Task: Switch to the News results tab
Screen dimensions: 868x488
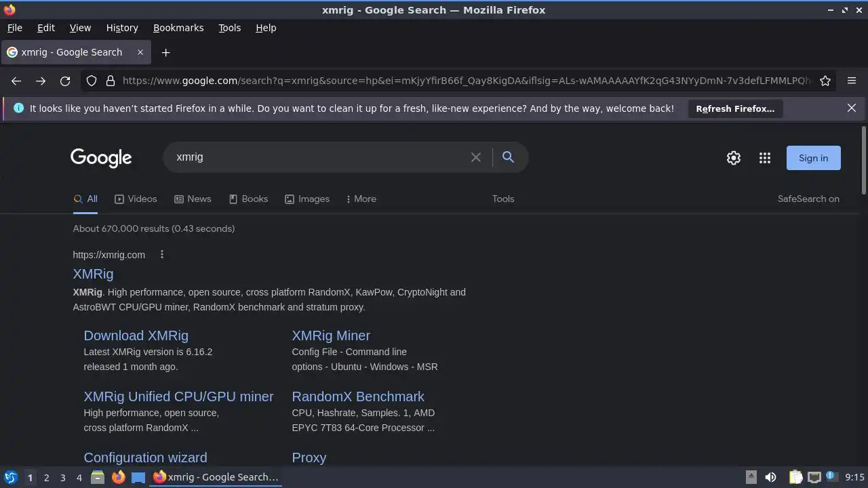Action: click(193, 199)
